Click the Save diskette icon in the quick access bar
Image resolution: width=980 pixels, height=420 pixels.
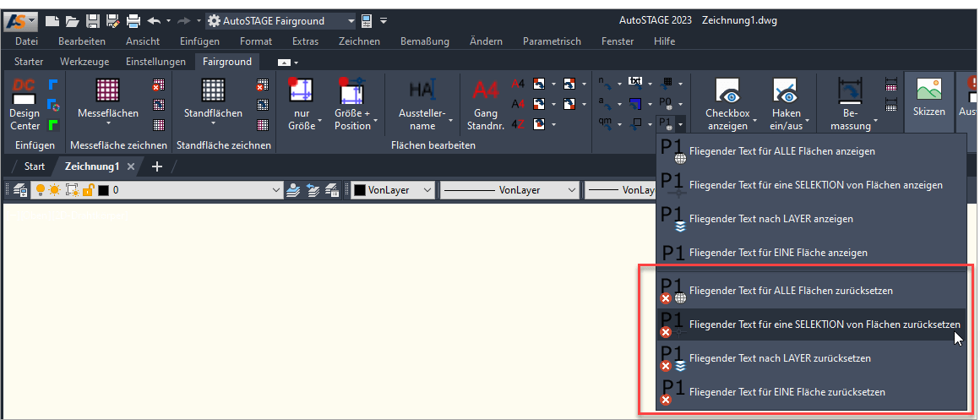(x=92, y=20)
